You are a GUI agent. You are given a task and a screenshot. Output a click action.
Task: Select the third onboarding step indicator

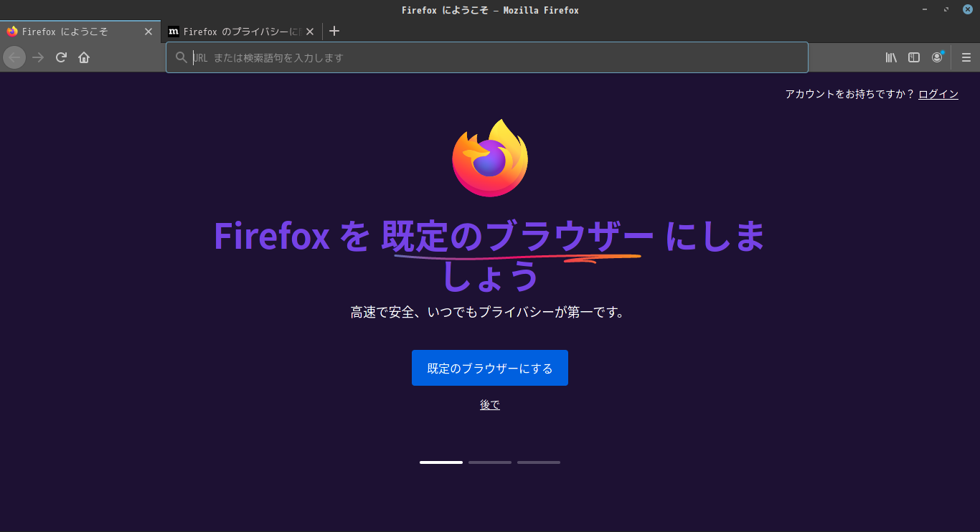539,462
